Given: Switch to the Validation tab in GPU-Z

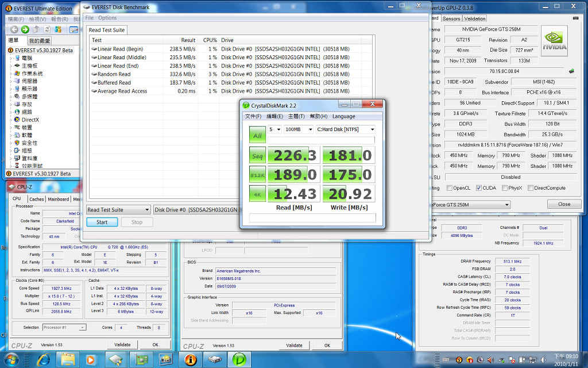Looking at the screenshot, I should (x=475, y=18).
